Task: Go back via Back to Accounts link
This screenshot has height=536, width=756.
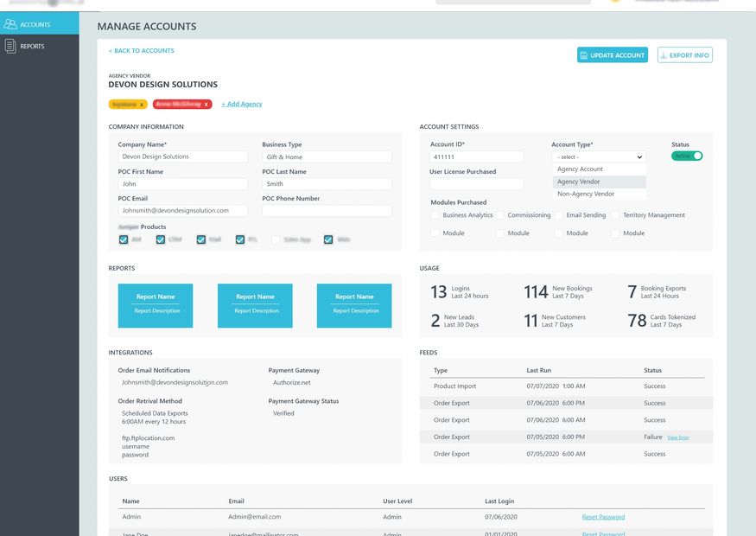Action: point(141,51)
